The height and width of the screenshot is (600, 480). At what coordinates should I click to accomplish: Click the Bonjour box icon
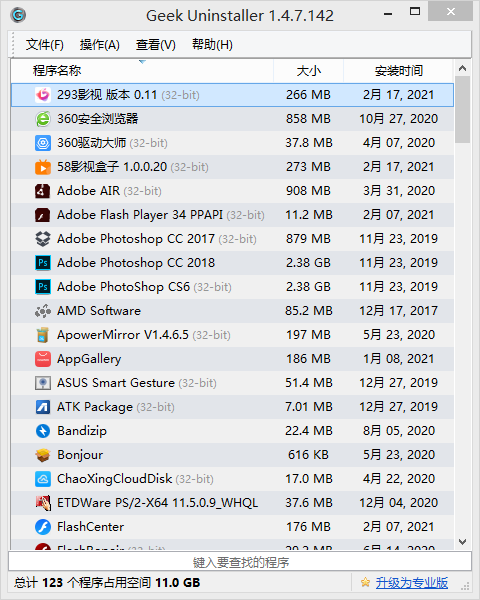click(42, 455)
